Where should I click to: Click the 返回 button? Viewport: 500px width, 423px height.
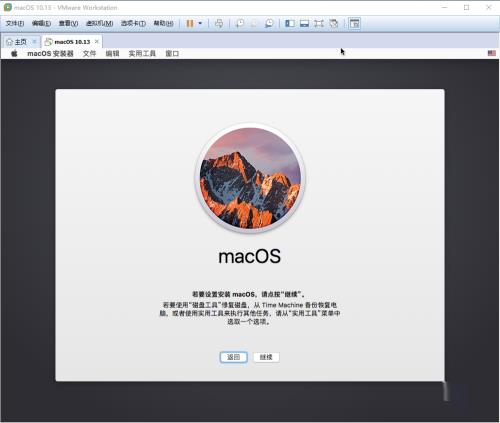point(233,357)
